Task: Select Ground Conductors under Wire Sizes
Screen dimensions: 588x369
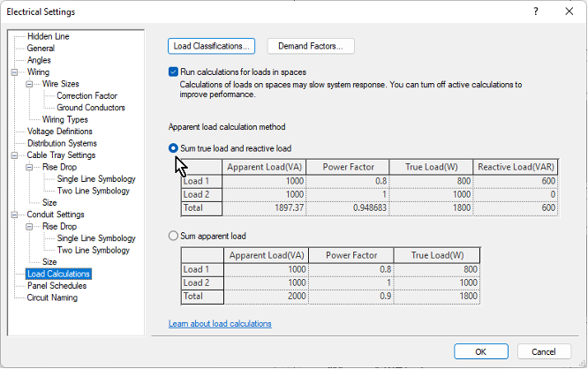Action: [x=91, y=108]
